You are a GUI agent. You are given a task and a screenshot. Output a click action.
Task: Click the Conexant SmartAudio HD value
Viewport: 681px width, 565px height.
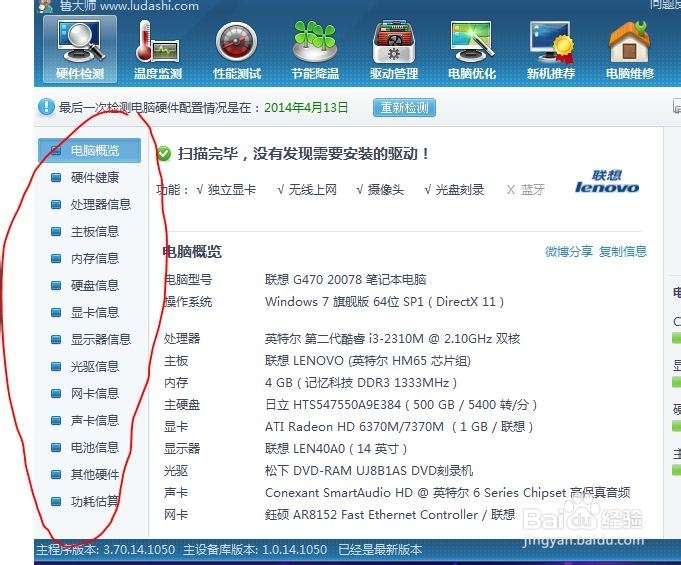447,492
